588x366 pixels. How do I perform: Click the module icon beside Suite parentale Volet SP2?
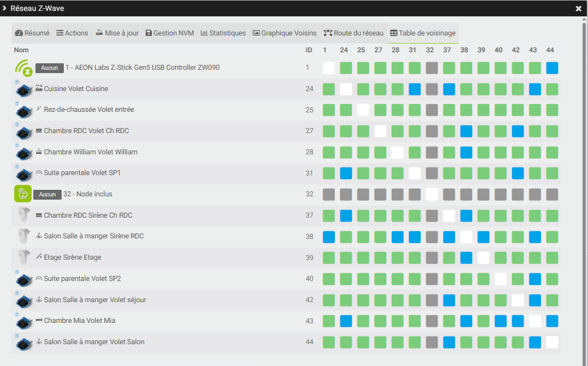[x=23, y=279]
